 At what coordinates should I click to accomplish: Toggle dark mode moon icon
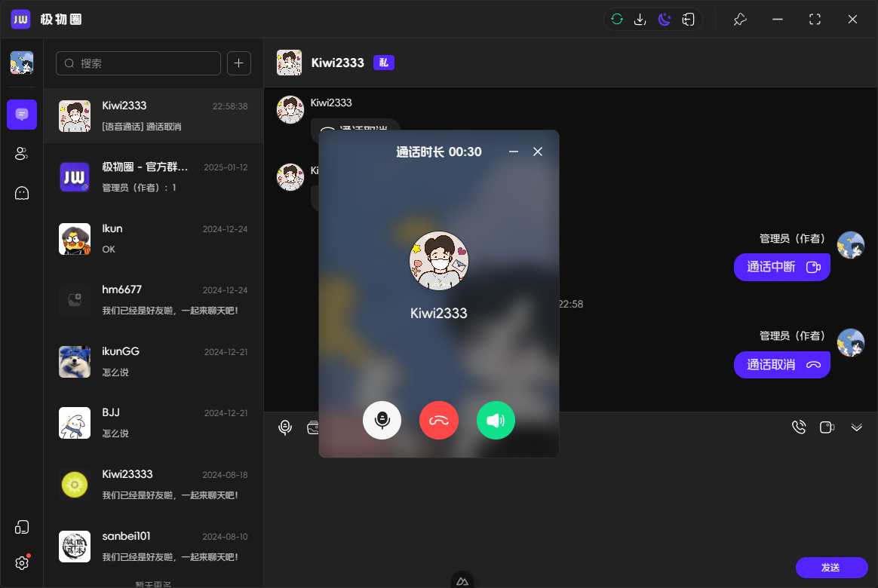pyautogui.click(x=664, y=20)
